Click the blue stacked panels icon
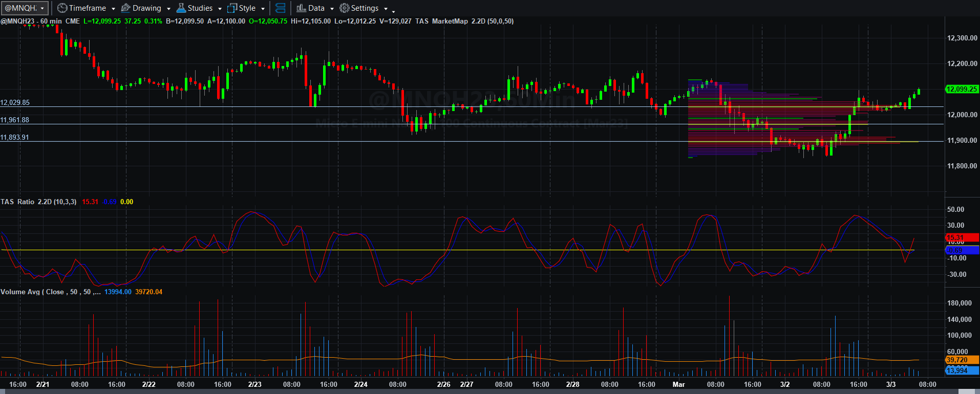The image size is (980, 394). [280, 8]
